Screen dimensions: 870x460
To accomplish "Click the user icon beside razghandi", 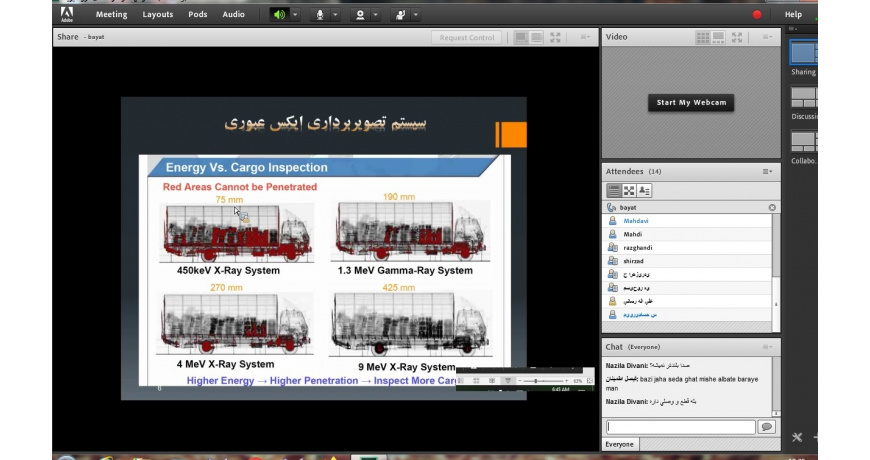I will [613, 247].
